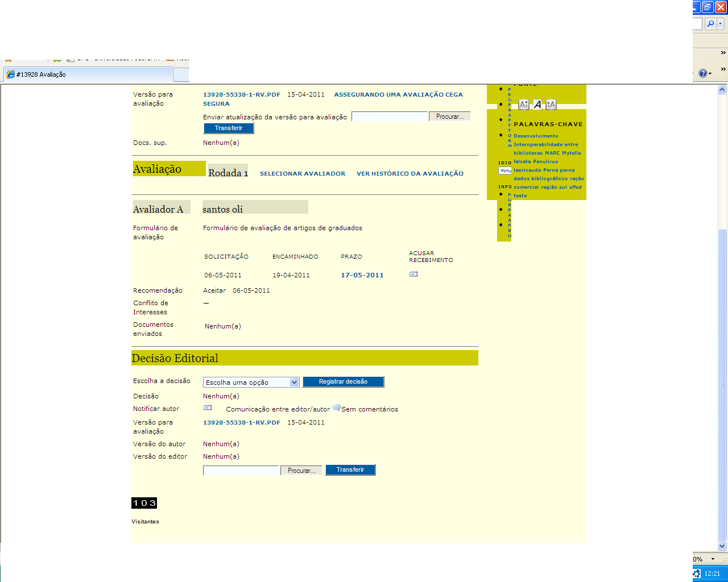This screenshot has width=728, height=582.
Task: Click the Aceitar recommendation text
Action: point(214,290)
